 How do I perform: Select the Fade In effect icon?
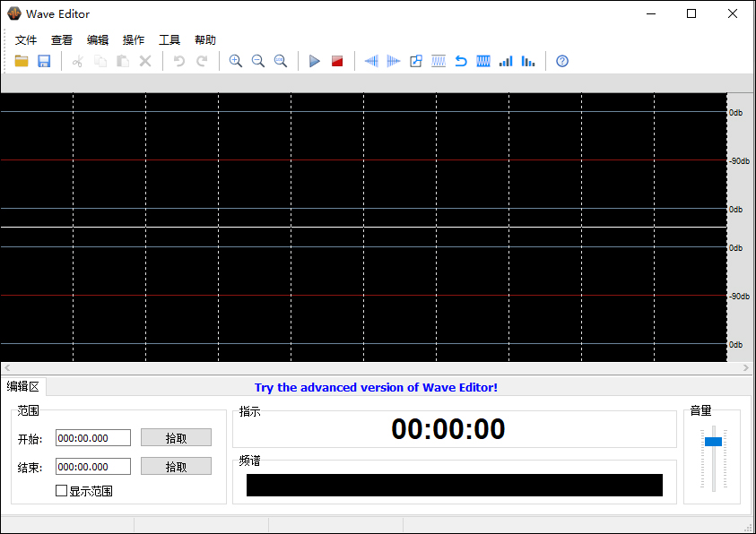click(371, 61)
